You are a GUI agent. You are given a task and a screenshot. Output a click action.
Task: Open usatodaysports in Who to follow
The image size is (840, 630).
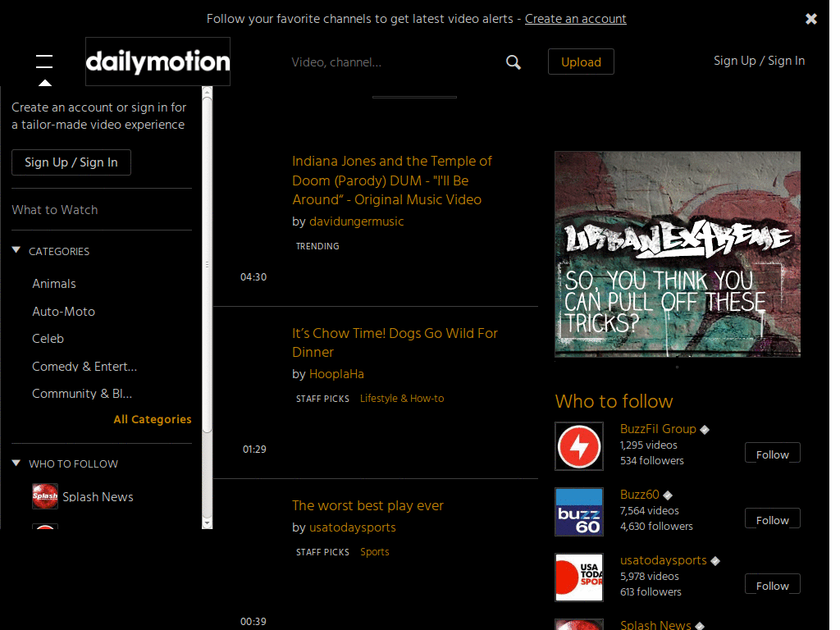tap(663, 560)
